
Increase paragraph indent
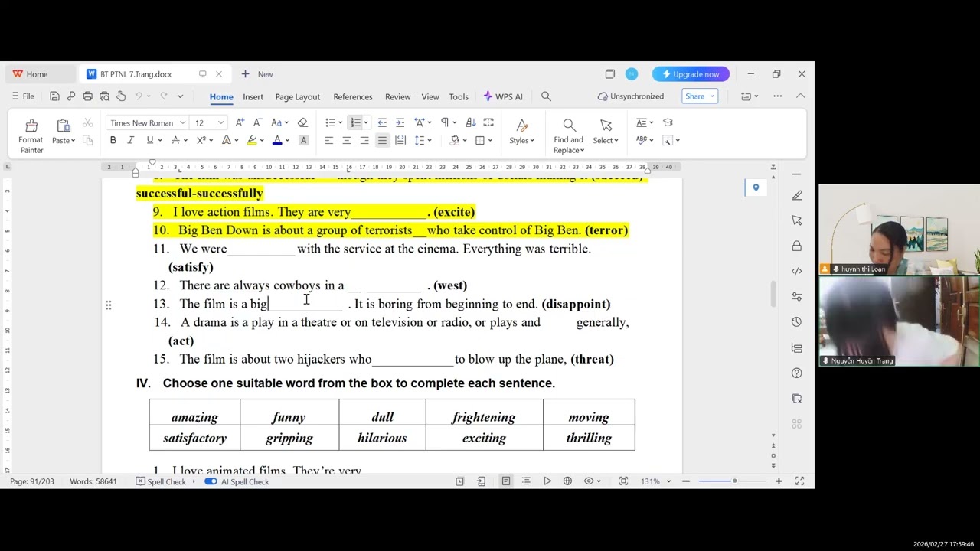click(x=400, y=122)
